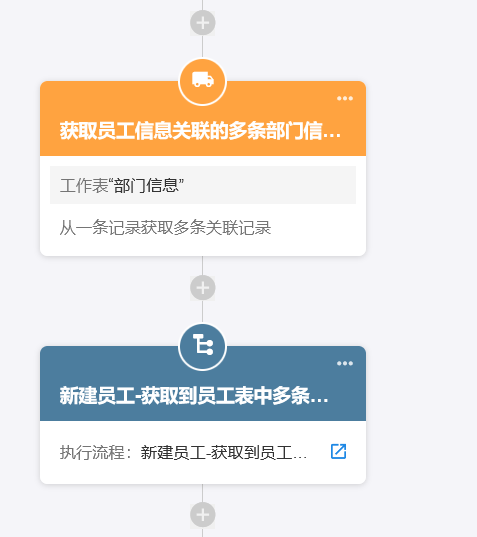477x537 pixels.
Task: Click the 部门信息 worksheet name
Action: click(x=146, y=185)
